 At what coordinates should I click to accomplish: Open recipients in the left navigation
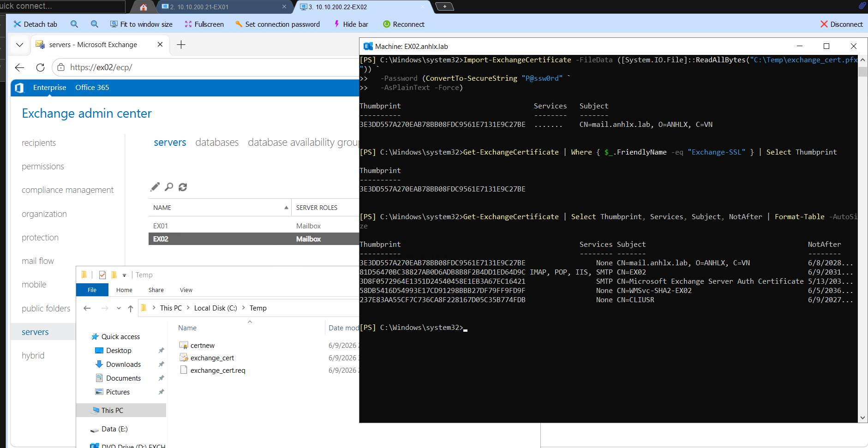click(x=39, y=143)
